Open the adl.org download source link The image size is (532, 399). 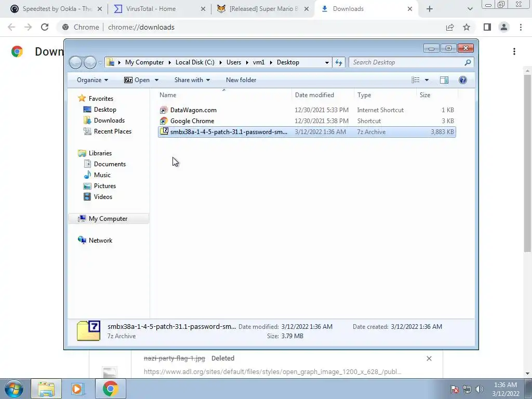pos(272,372)
